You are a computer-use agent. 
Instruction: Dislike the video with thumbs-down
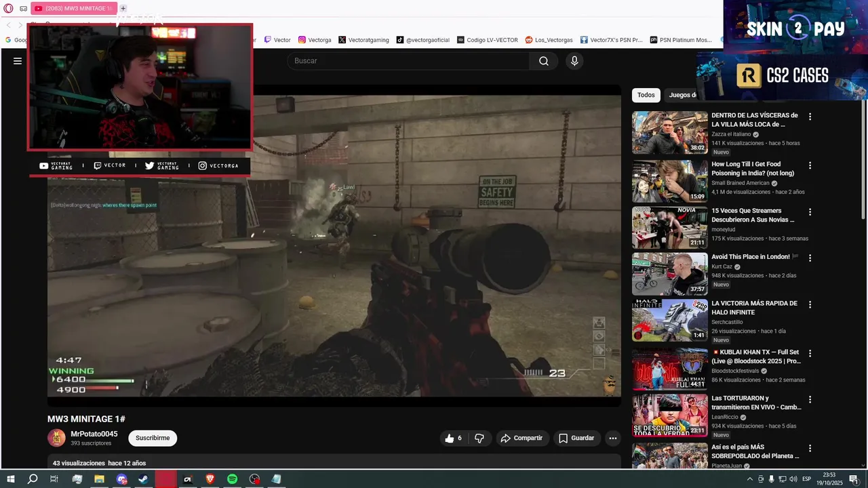pos(479,439)
